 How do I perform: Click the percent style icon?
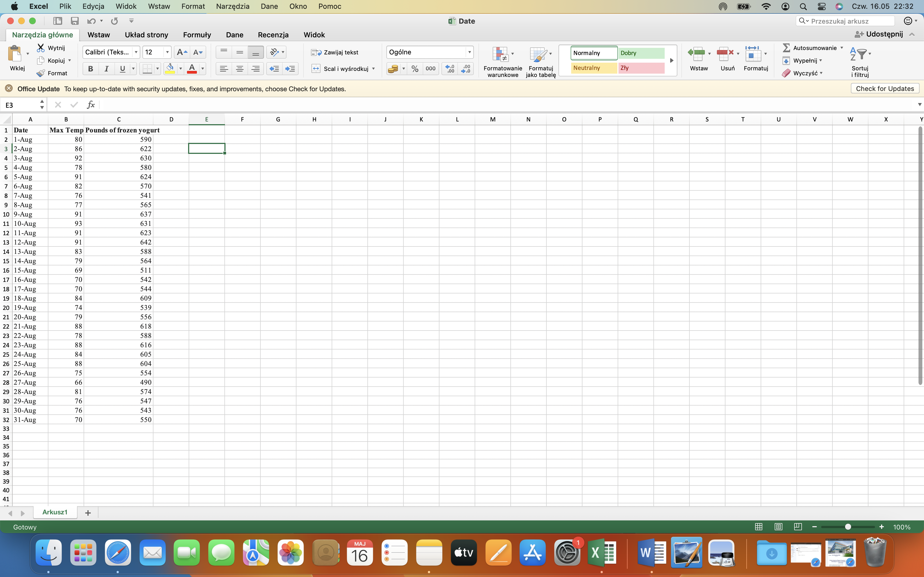click(x=415, y=69)
